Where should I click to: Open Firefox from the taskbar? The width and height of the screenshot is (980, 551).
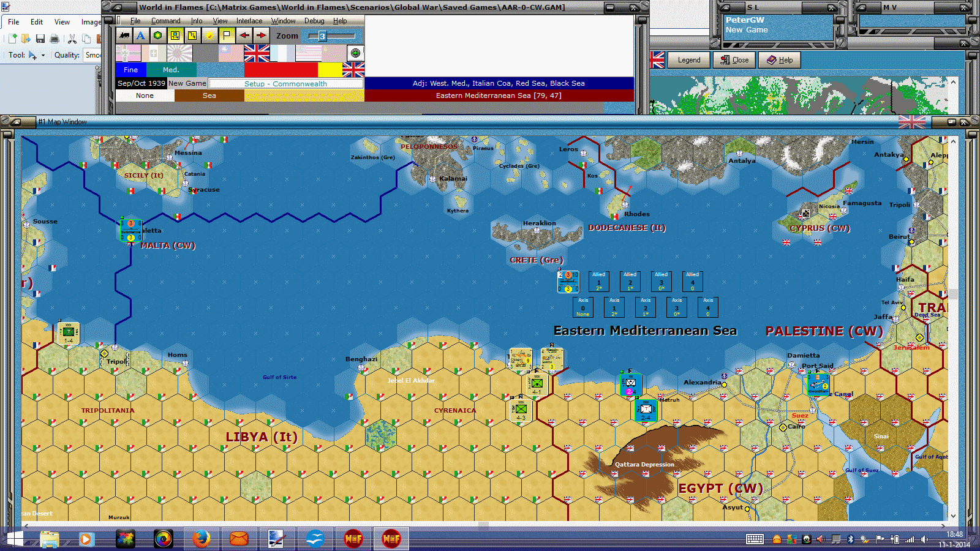(201, 539)
